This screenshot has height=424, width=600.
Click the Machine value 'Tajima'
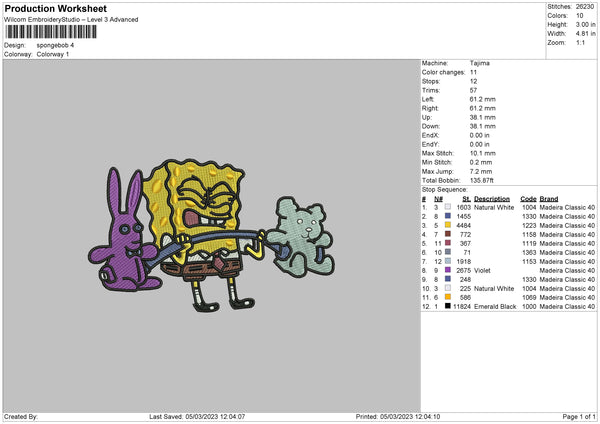[479, 63]
